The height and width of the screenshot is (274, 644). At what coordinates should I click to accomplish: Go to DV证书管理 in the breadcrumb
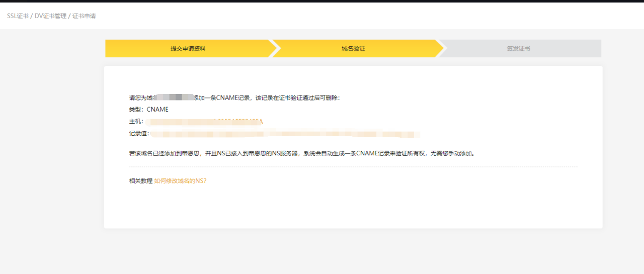(50, 16)
